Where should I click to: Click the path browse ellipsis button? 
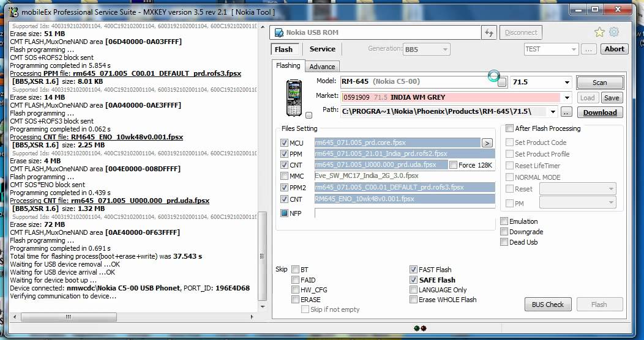566,112
